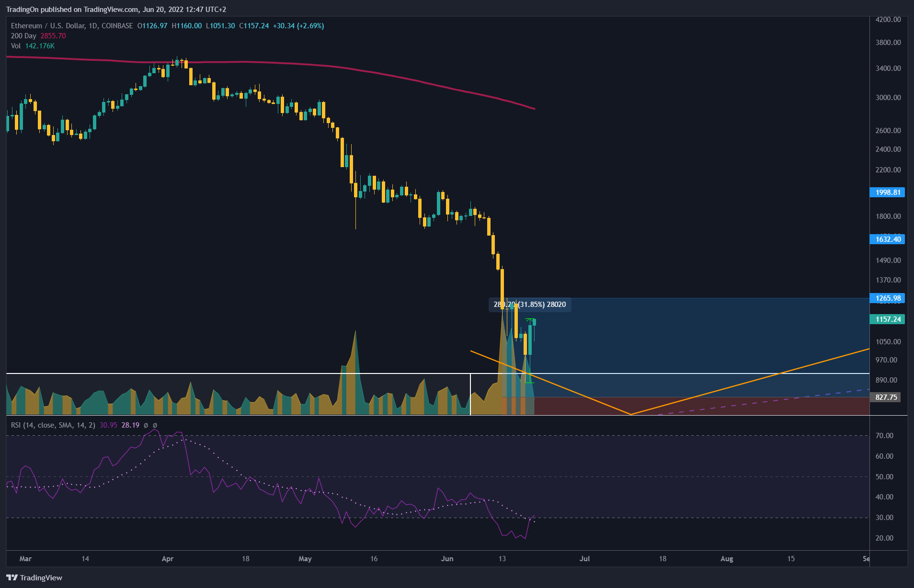Click the 'Ethereum / U.S. Dollar' symbol title

pyautogui.click(x=47, y=26)
